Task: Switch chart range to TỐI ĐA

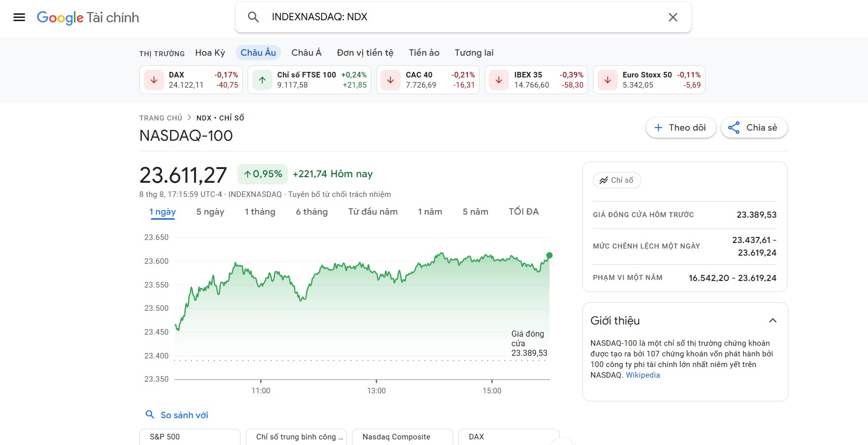Action: coord(524,212)
